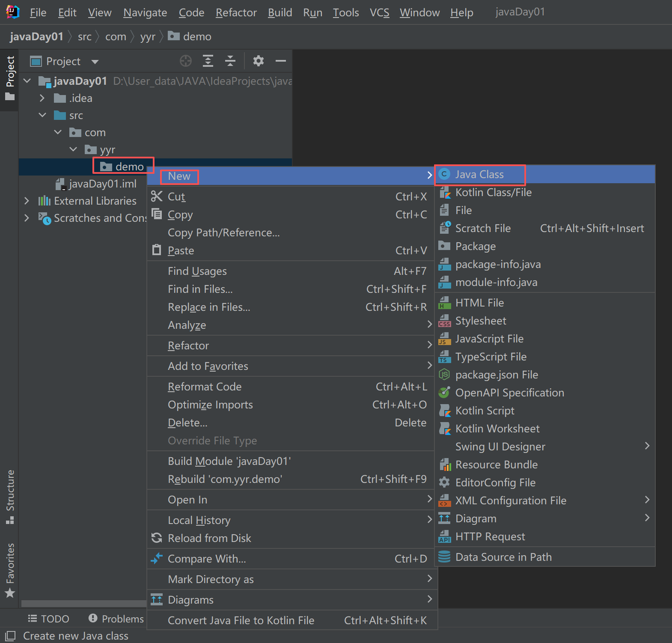This screenshot has height=643, width=672.
Task: Open the XML Configuration File submenu
Action: tap(545, 501)
